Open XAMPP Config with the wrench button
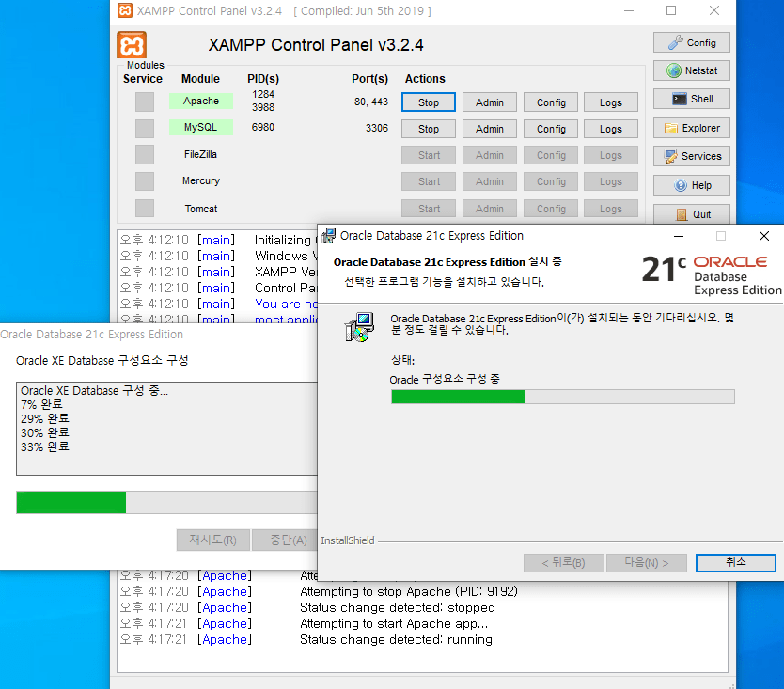The height and width of the screenshot is (689, 784). (x=692, y=42)
